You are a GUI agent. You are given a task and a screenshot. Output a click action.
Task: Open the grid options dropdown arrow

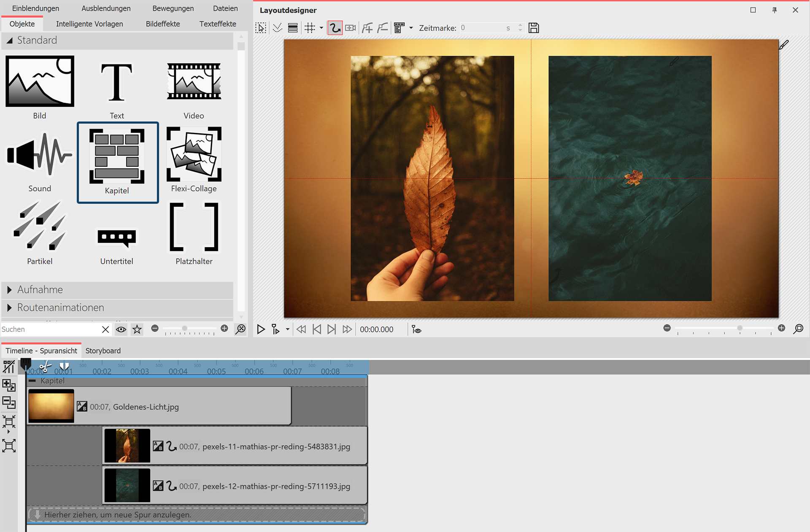tap(321, 28)
